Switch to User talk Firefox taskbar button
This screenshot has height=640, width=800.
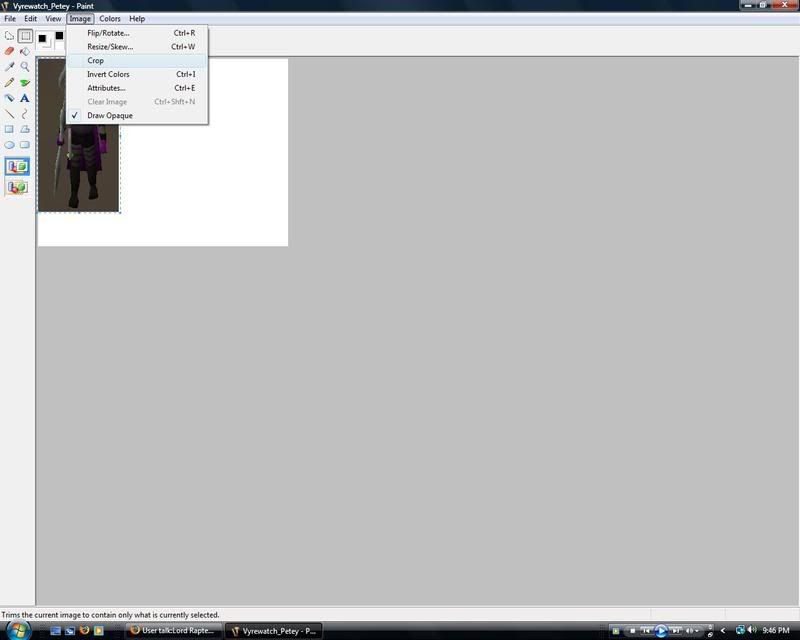pos(172,631)
